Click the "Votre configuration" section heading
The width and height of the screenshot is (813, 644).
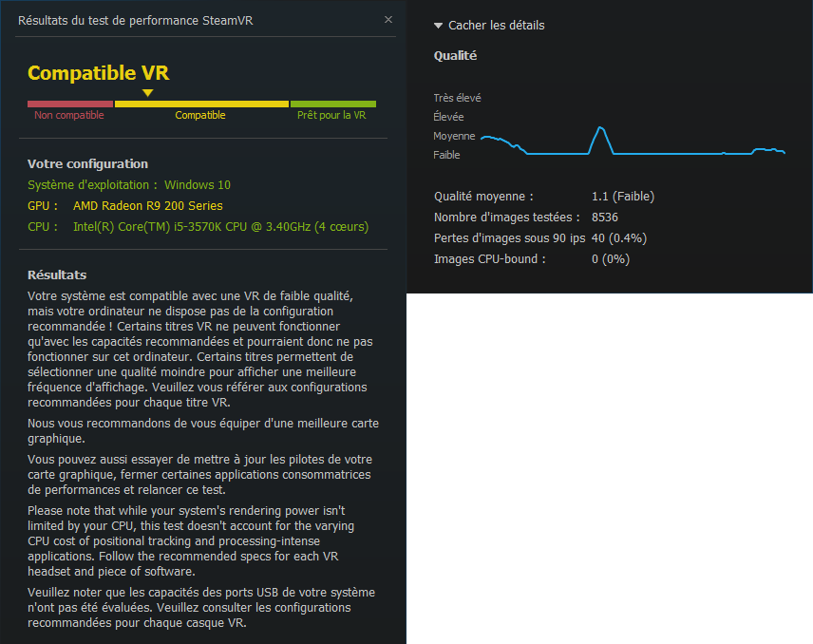87,163
